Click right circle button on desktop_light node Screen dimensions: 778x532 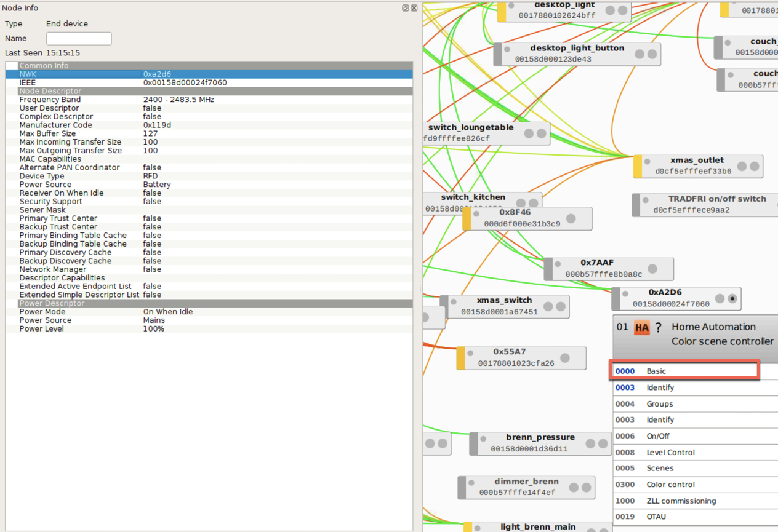622,10
